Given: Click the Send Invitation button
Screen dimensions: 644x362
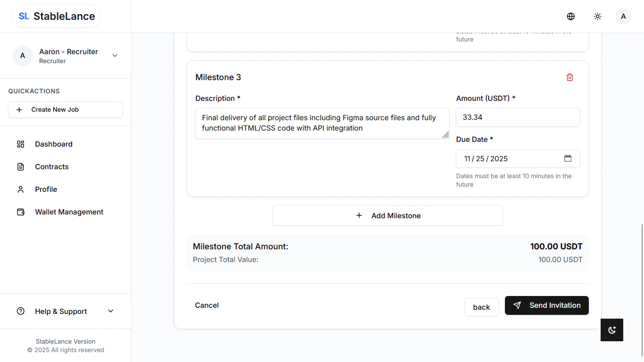Looking at the screenshot, I should coord(546,305).
